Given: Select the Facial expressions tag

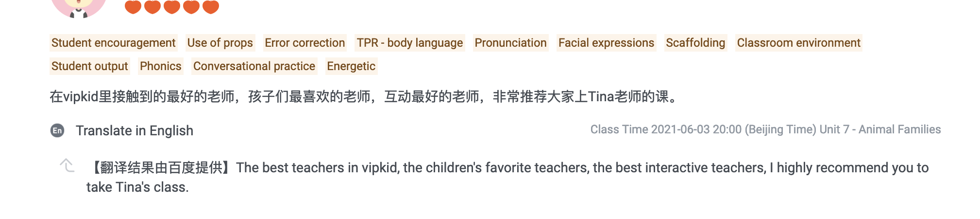Looking at the screenshot, I should point(606,43).
